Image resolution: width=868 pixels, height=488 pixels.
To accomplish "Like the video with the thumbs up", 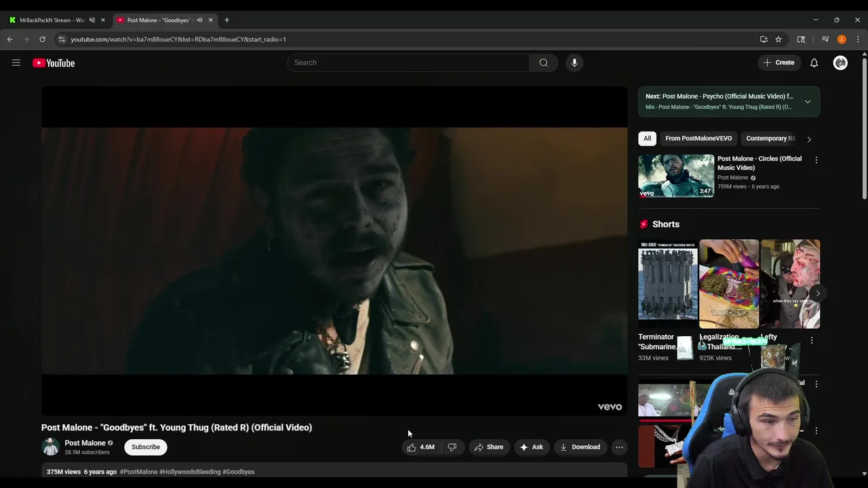I will pyautogui.click(x=420, y=447).
